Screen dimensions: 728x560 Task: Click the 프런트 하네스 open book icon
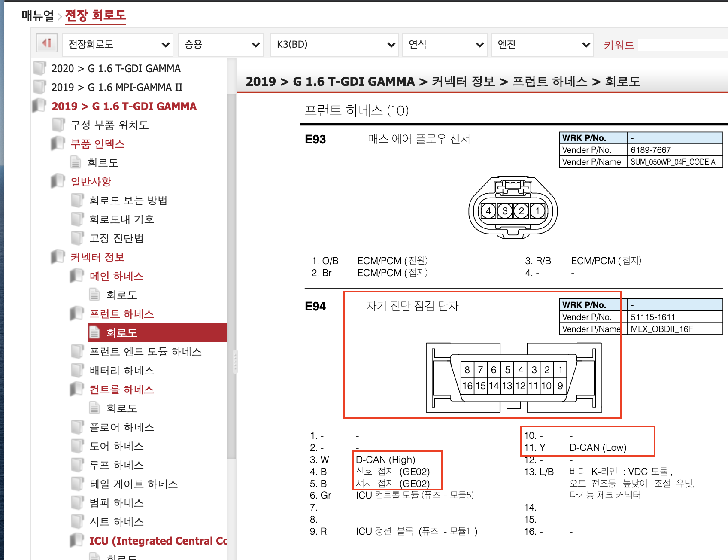coord(77,313)
